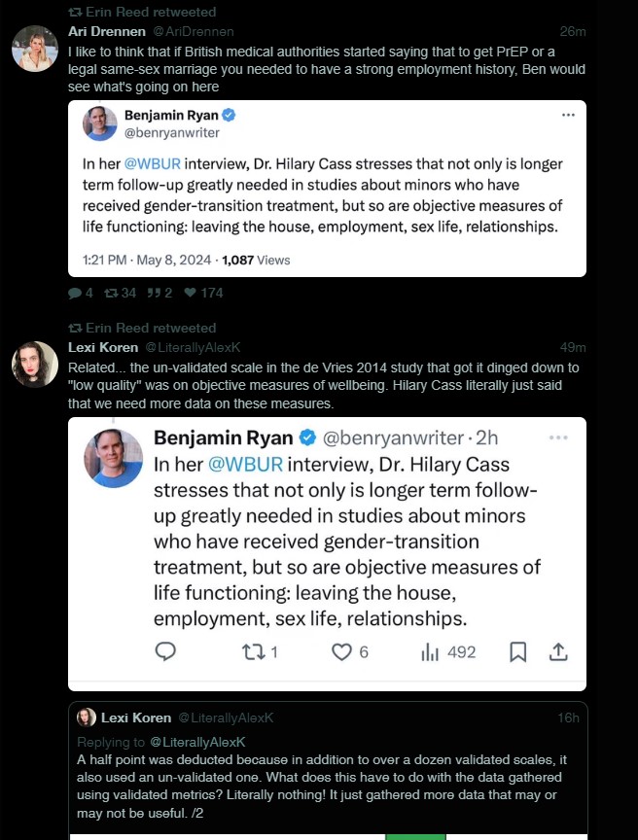The width and height of the screenshot is (638, 840).
Task: Quote Ari Drennen's tweet
Action: 152,293
